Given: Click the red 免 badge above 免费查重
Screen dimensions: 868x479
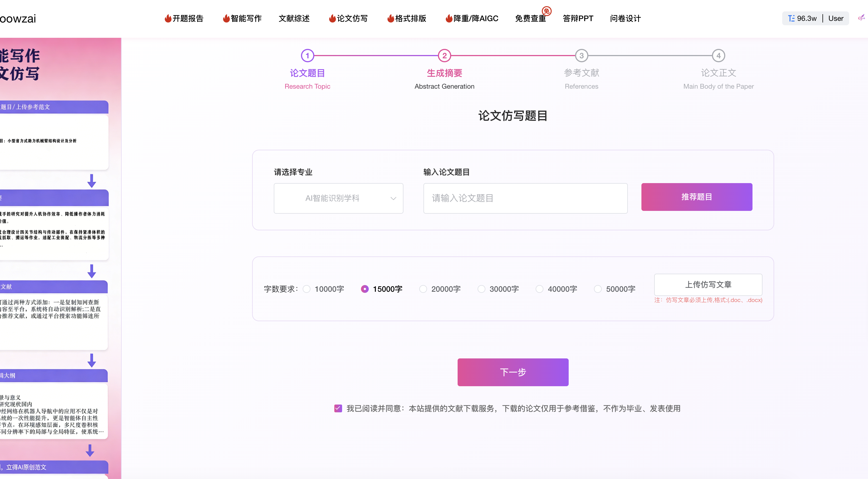Looking at the screenshot, I should coord(547,11).
